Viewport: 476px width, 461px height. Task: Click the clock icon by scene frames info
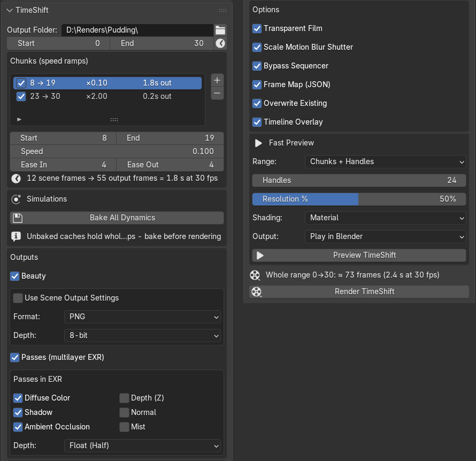point(16,179)
